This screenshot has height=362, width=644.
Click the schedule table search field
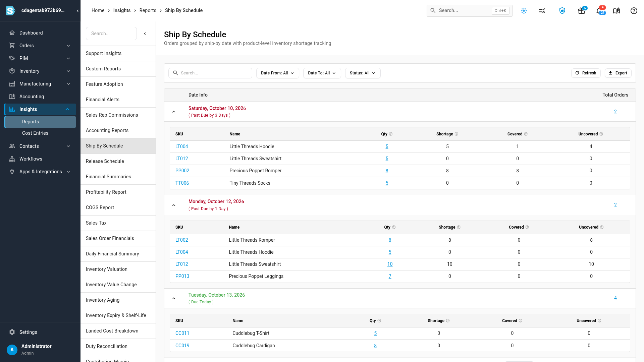point(210,73)
